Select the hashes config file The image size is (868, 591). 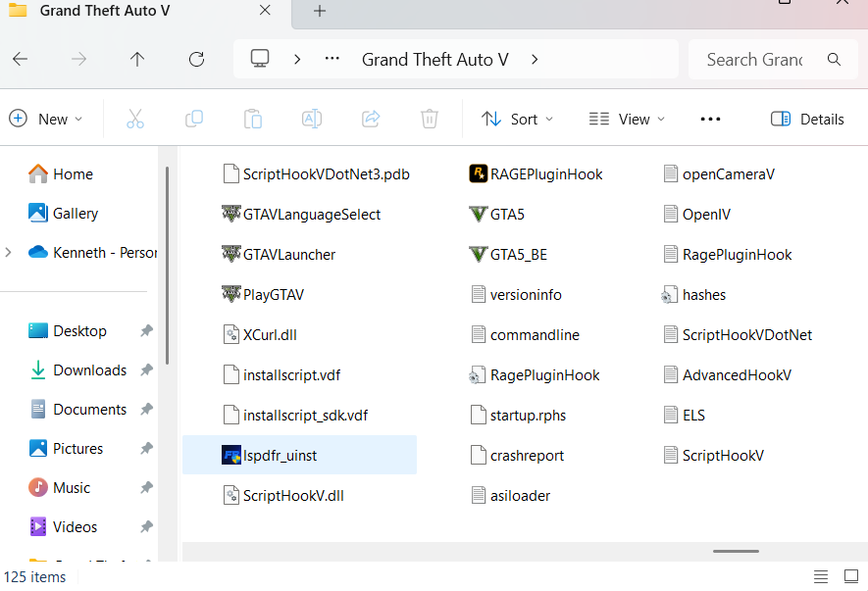click(x=693, y=295)
